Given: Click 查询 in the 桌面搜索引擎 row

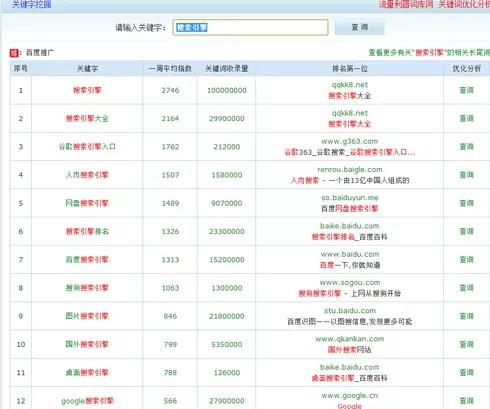Looking at the screenshot, I should [x=467, y=373].
